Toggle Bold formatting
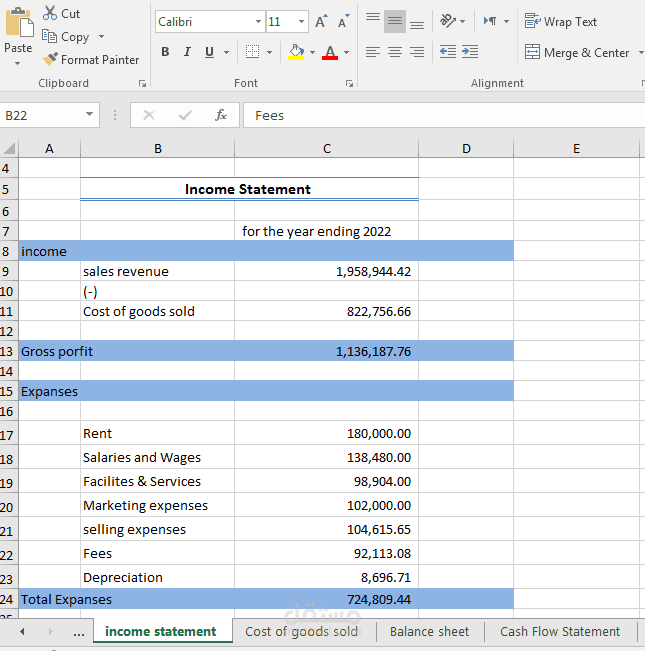The image size is (645, 651). pyautogui.click(x=165, y=52)
